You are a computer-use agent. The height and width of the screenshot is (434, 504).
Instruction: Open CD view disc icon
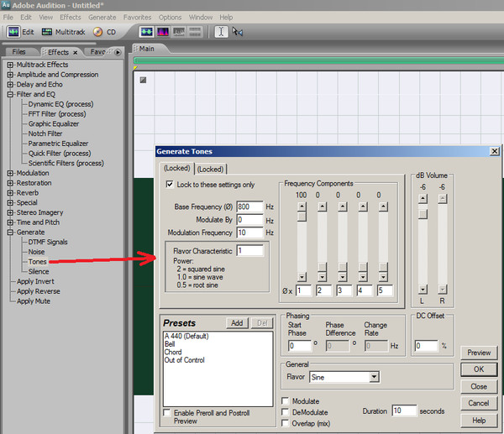[x=97, y=32]
